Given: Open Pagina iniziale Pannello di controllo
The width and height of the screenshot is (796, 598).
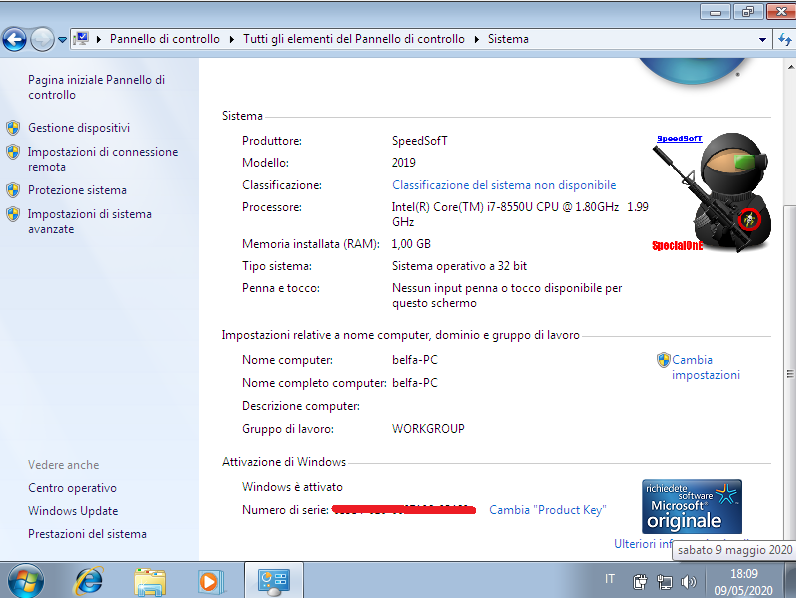Looking at the screenshot, I should pos(96,87).
